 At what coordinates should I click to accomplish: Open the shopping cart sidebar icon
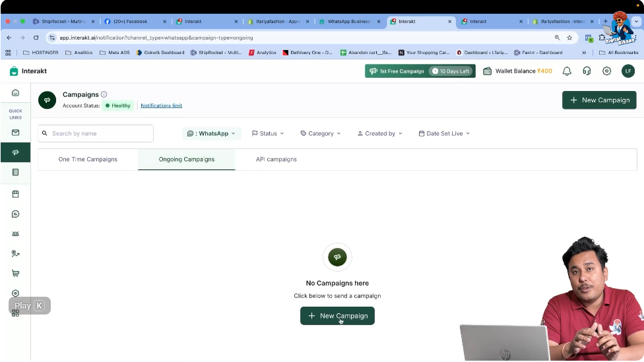(15, 274)
